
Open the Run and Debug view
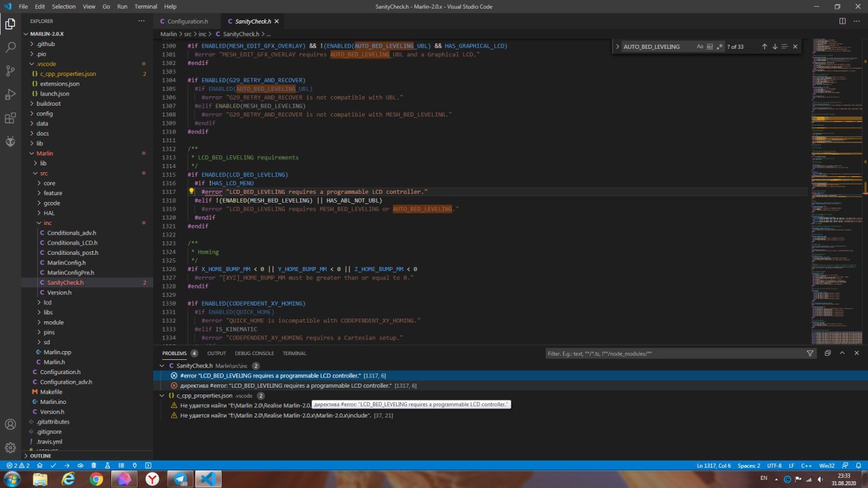pos(10,94)
